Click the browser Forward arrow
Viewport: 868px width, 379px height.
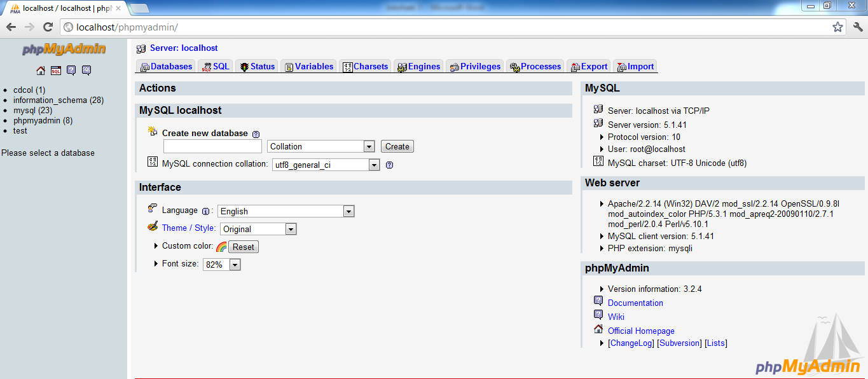coord(29,27)
